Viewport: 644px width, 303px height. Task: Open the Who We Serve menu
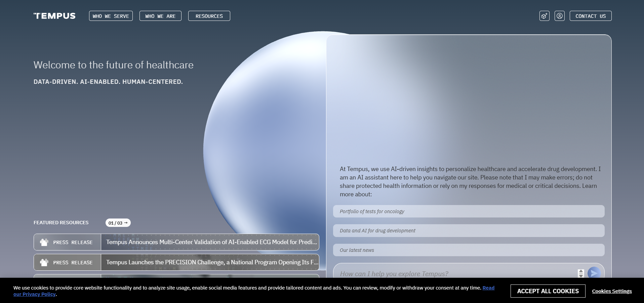click(x=111, y=16)
